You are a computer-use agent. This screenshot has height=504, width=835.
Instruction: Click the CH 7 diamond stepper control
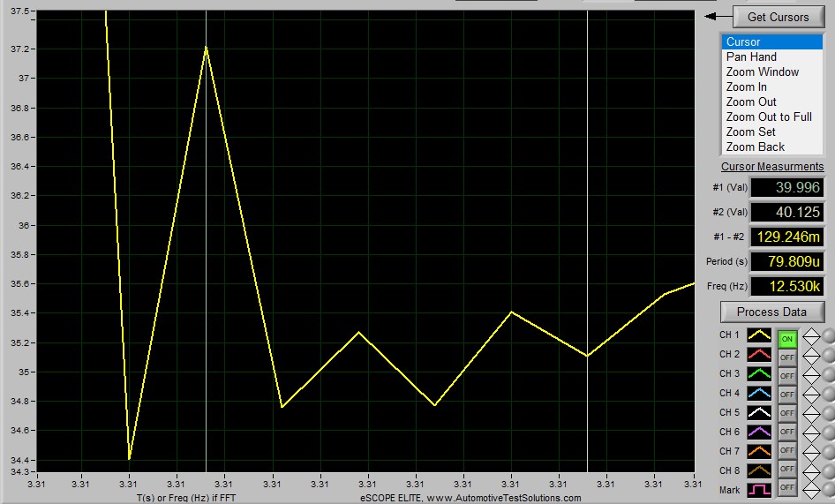point(810,451)
